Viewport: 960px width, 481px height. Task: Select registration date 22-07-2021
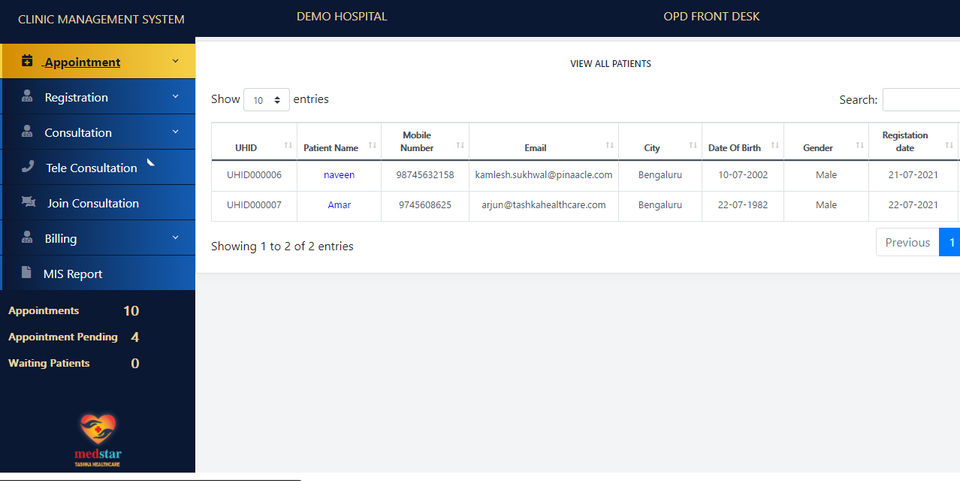(913, 205)
